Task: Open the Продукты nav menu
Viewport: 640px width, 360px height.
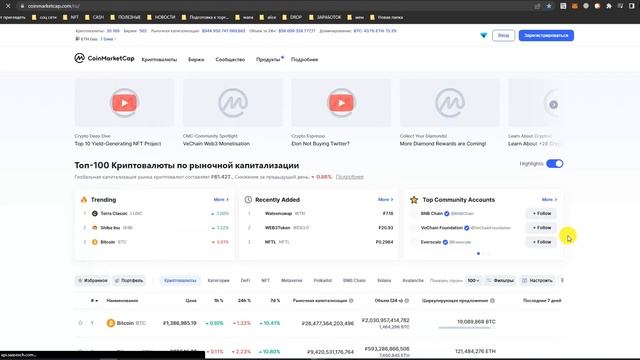Action: 268,60
